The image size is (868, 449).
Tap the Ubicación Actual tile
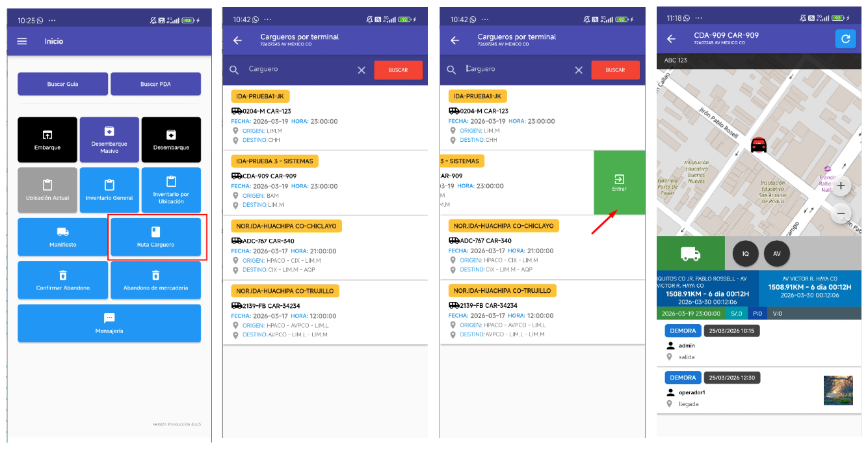(47, 189)
